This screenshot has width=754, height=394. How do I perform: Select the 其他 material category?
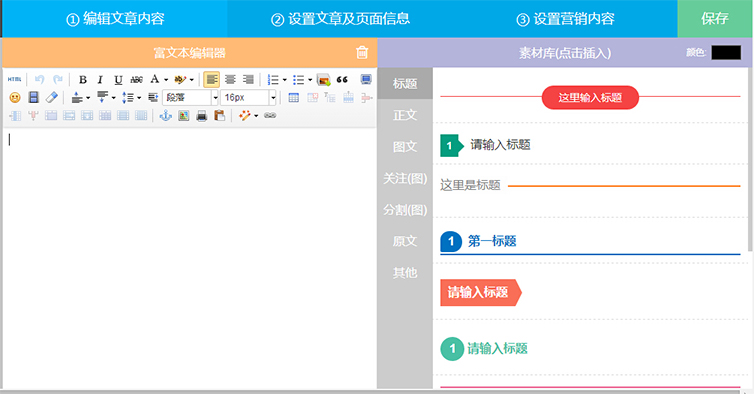pos(405,273)
